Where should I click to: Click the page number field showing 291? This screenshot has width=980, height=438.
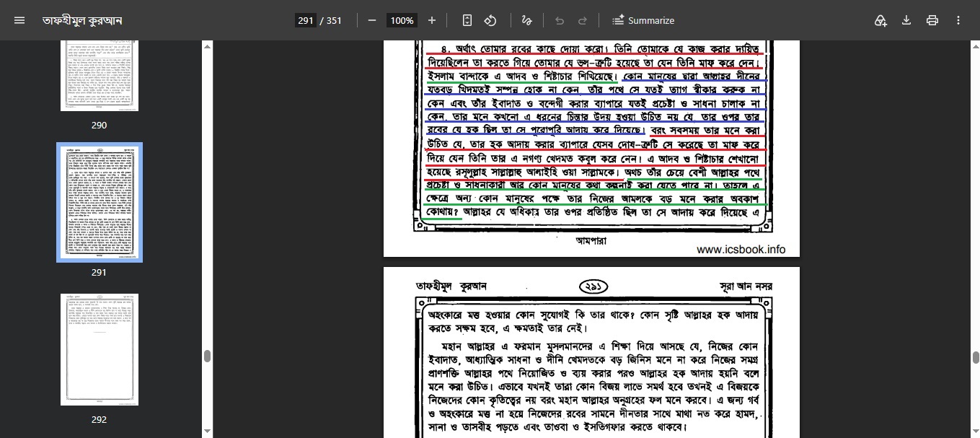click(x=306, y=20)
